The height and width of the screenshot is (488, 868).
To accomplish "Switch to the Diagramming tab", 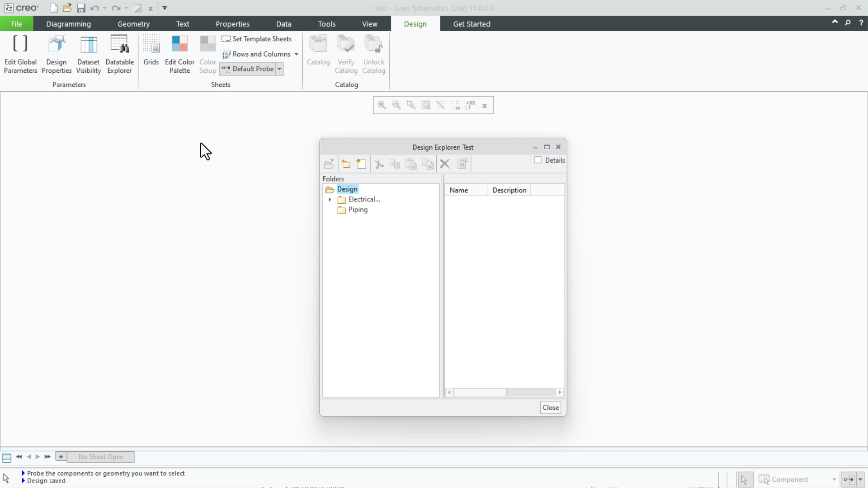I will pos(68,24).
